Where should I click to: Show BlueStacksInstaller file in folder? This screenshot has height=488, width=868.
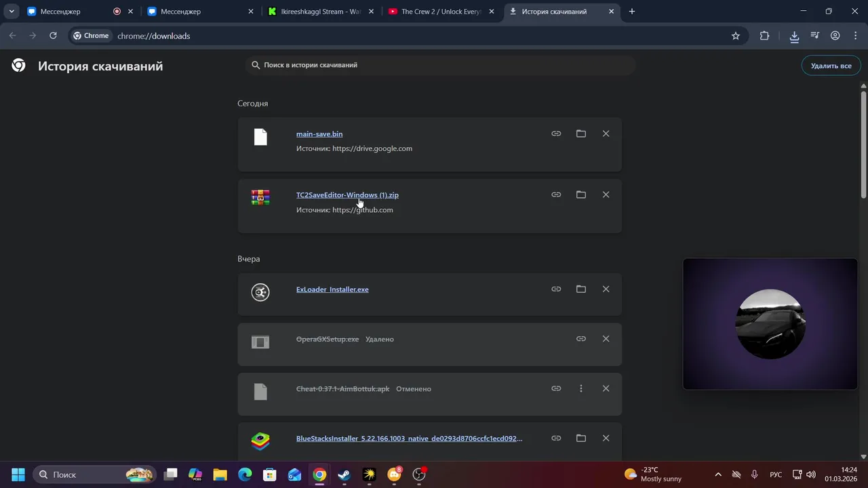pyautogui.click(x=581, y=438)
